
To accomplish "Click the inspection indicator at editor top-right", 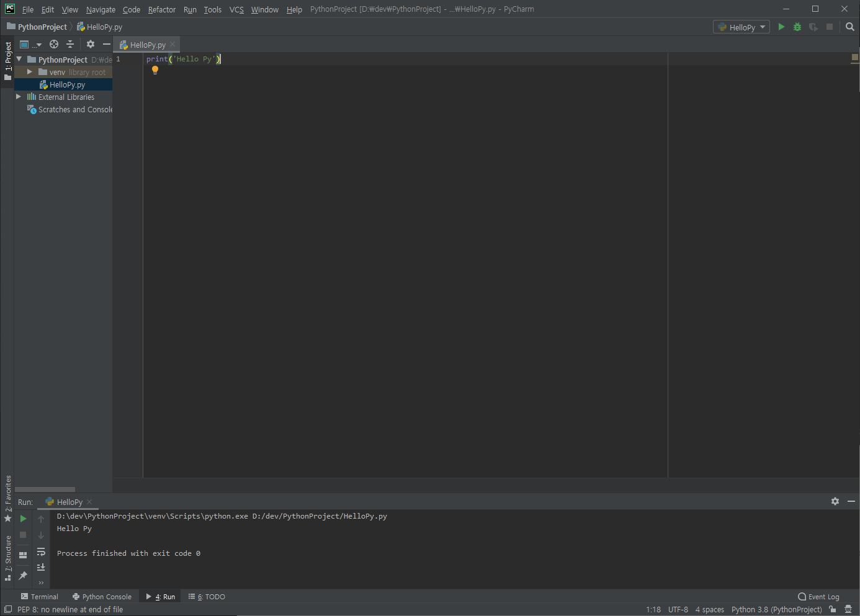I will [855, 57].
